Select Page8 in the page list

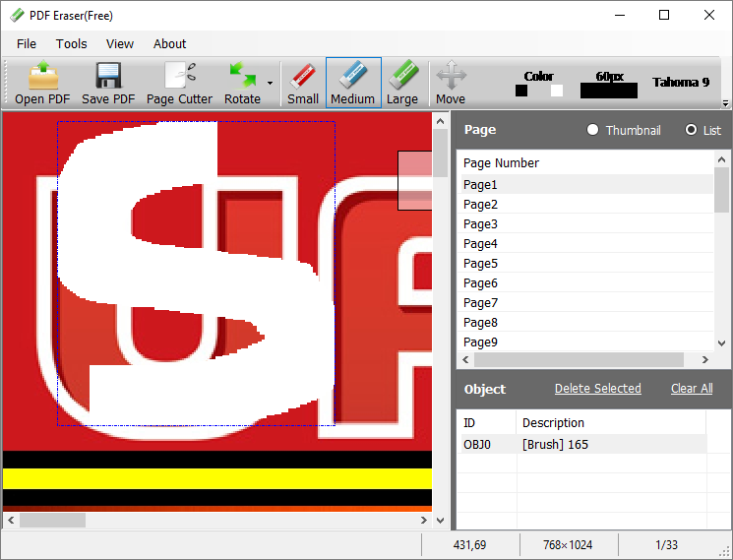(x=587, y=322)
